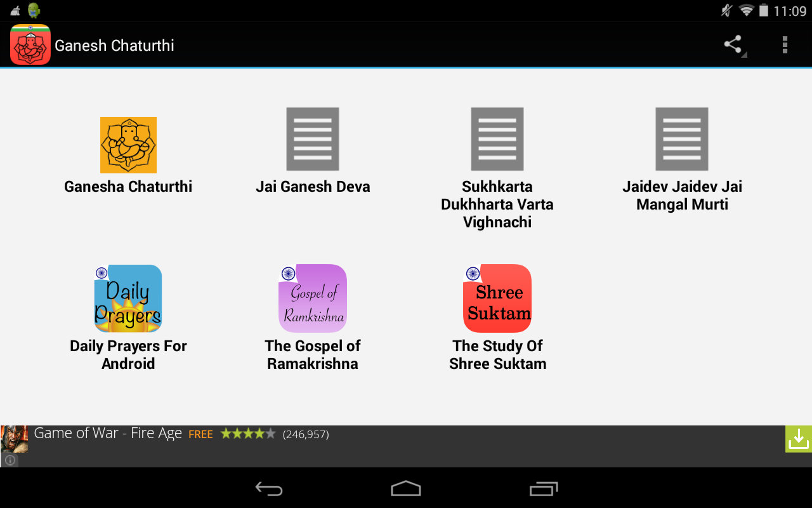Open the document icon above Sukhkarta Dukhharta

[497, 139]
